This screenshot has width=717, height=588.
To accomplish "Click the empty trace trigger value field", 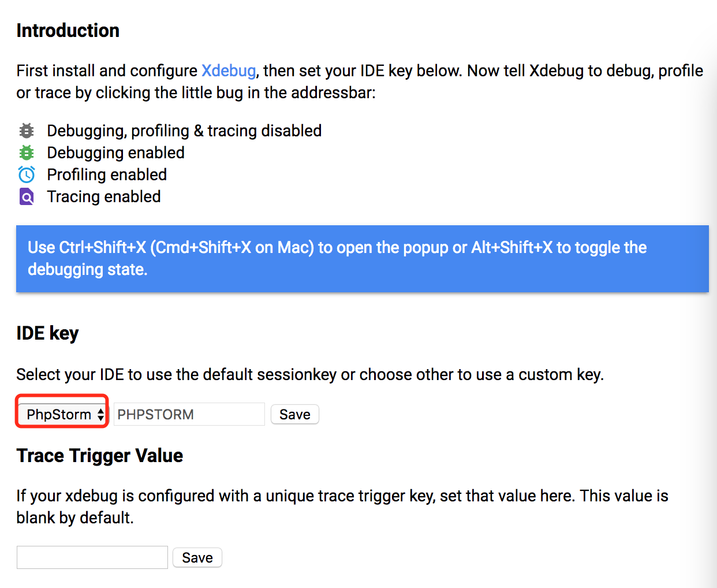I will click(x=92, y=557).
